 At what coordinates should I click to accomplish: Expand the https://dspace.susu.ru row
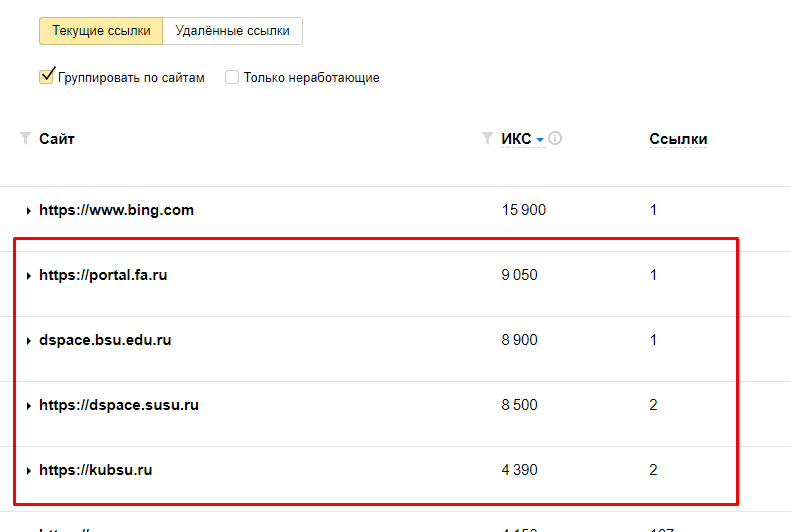[x=29, y=406]
